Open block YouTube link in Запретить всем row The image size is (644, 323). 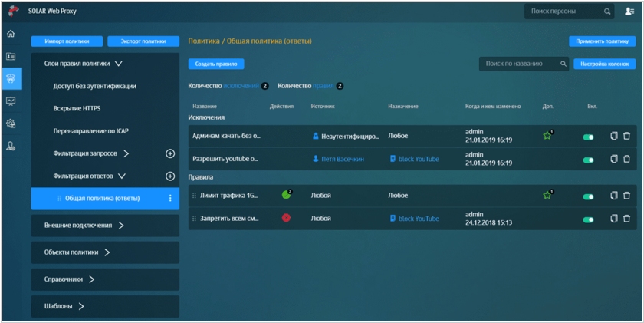tap(419, 219)
